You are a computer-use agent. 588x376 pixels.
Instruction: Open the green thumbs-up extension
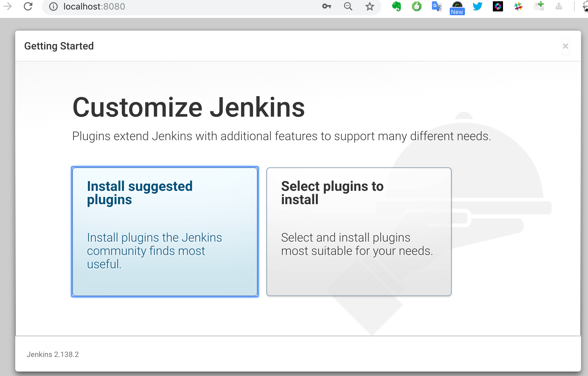coord(416,7)
